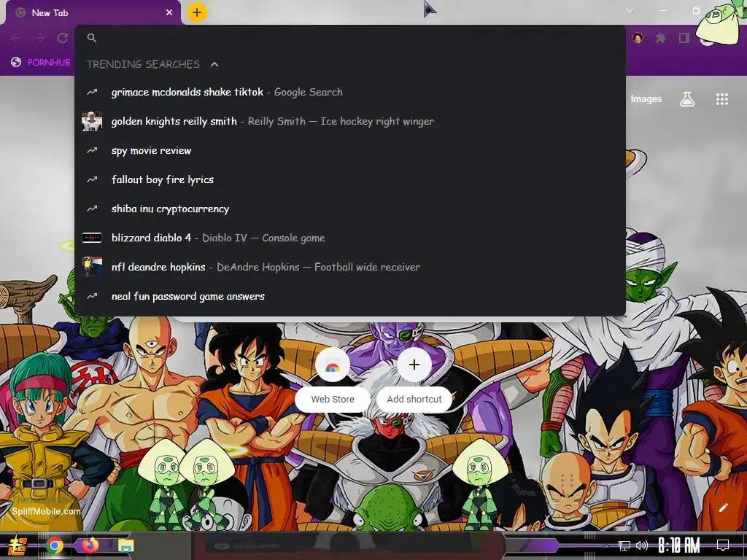747x560 pixels.
Task: Select the New Tab browser tab
Action: click(x=93, y=13)
